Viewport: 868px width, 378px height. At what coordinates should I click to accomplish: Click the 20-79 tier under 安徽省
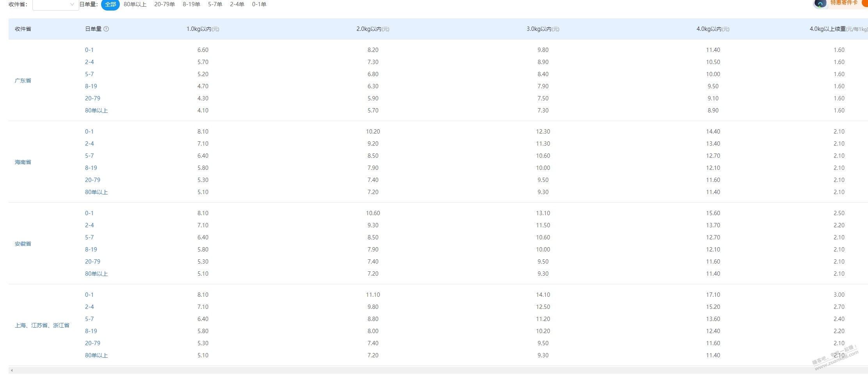tap(92, 262)
